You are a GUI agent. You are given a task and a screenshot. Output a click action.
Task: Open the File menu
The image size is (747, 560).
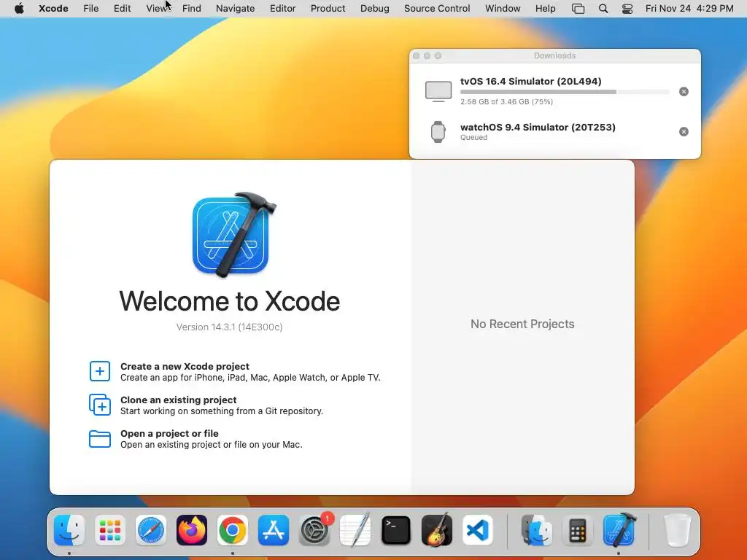tap(90, 8)
